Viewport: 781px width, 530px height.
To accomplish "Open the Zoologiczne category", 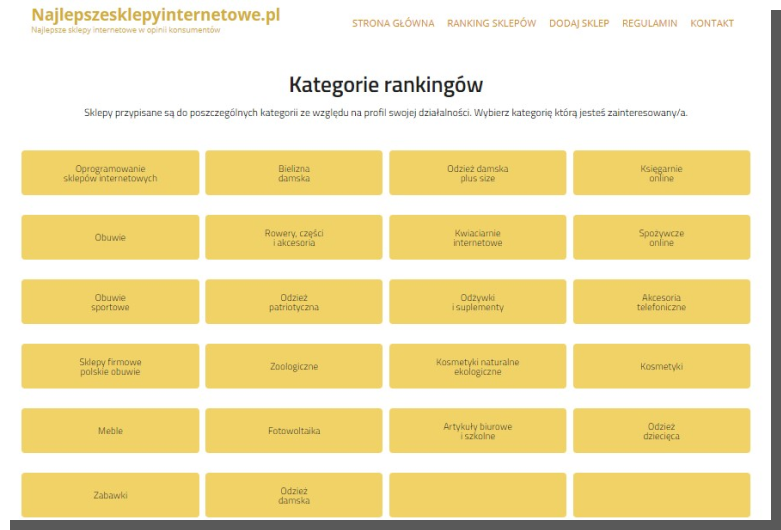I will pos(294,366).
